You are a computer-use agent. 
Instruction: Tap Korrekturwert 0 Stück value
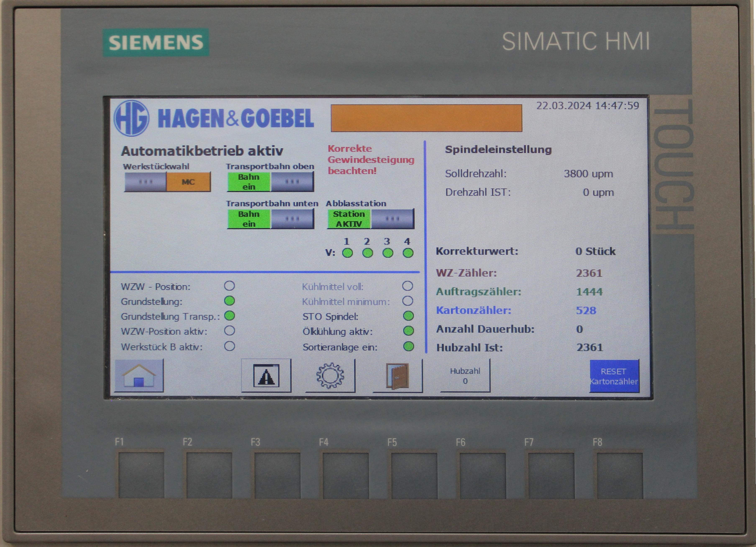tap(595, 251)
